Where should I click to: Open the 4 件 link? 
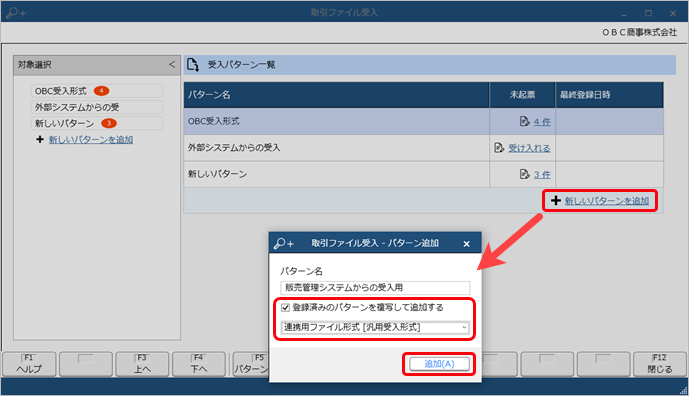pos(542,122)
